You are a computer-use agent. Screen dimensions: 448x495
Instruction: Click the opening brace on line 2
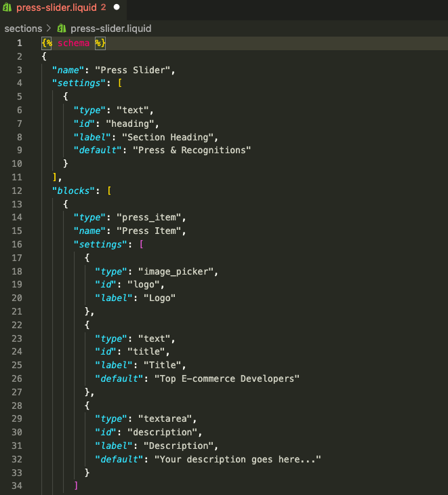pos(44,56)
